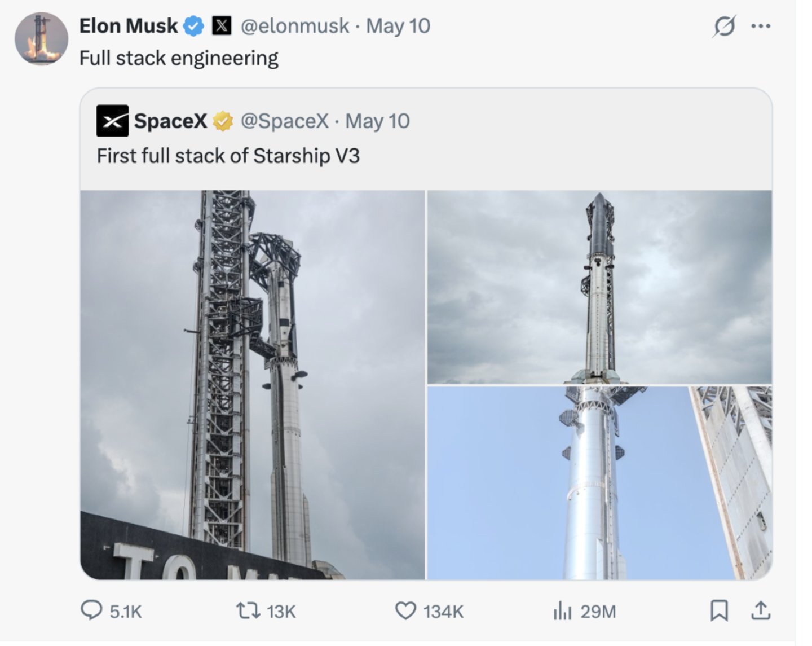Click Elon Musk's blue verified badge
Viewport: 812px width, 646px height.
point(195,26)
